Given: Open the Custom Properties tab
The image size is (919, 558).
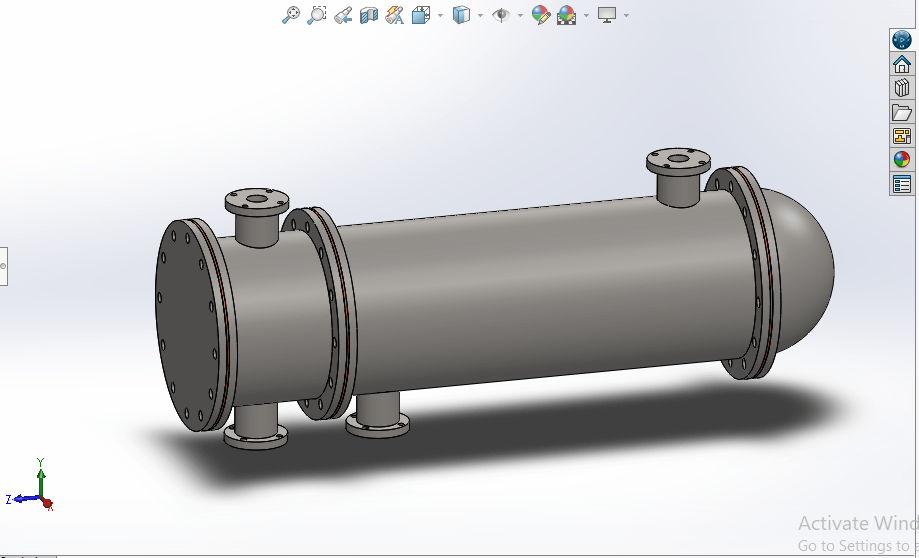Looking at the screenshot, I should point(902,184).
